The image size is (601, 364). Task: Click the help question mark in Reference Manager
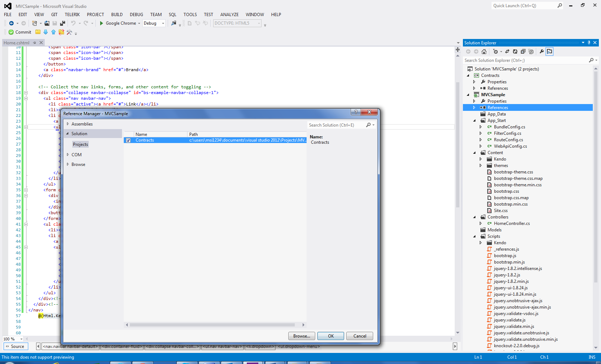click(355, 112)
